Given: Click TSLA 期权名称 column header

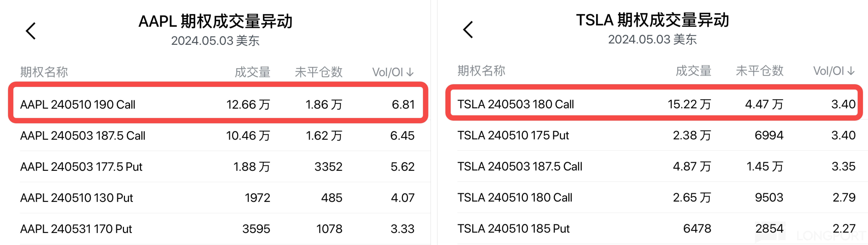Looking at the screenshot, I should click(x=481, y=71).
